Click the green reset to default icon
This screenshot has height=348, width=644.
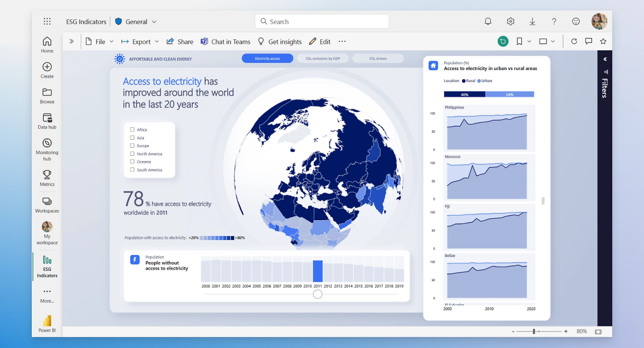point(503,42)
